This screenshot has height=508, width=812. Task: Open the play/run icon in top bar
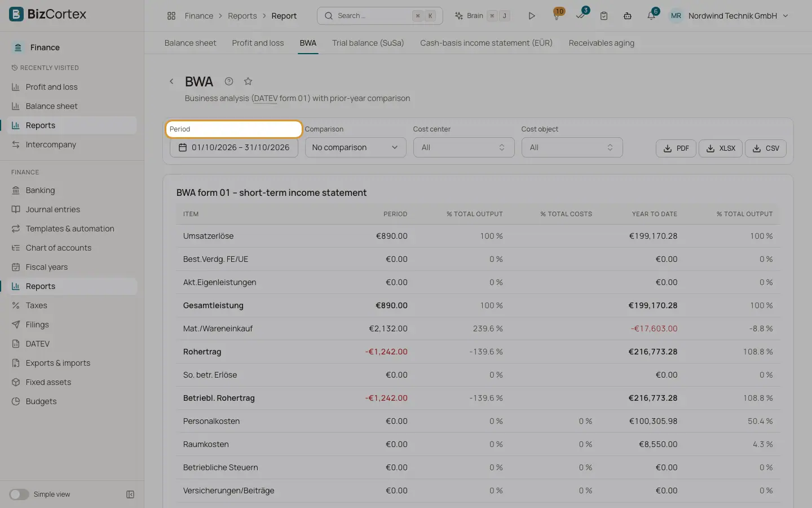pos(531,16)
